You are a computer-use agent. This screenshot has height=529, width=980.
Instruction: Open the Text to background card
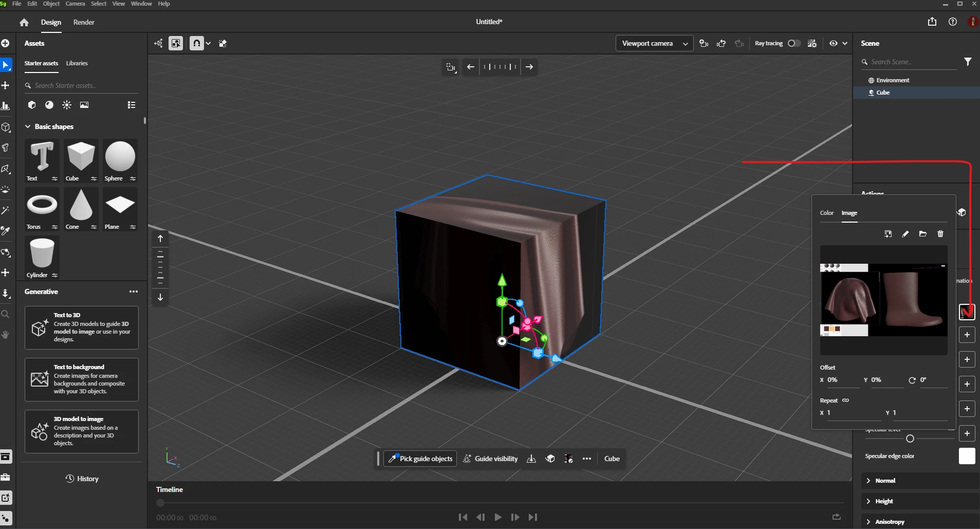[82, 379]
